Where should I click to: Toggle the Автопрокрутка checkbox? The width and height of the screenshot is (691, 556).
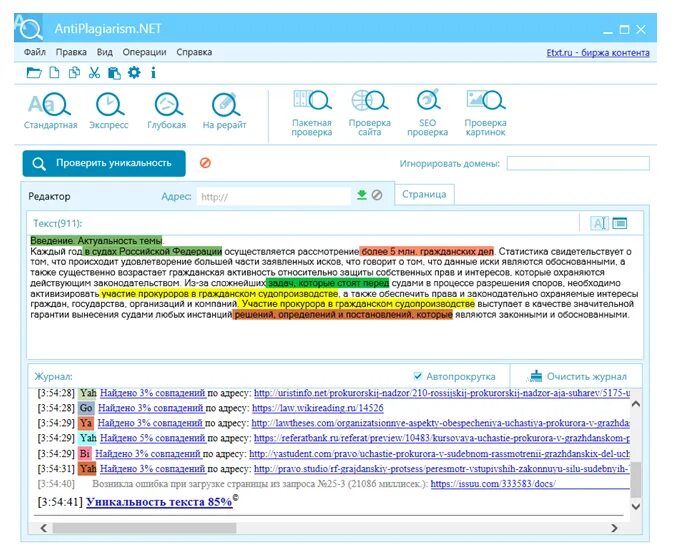(418, 376)
